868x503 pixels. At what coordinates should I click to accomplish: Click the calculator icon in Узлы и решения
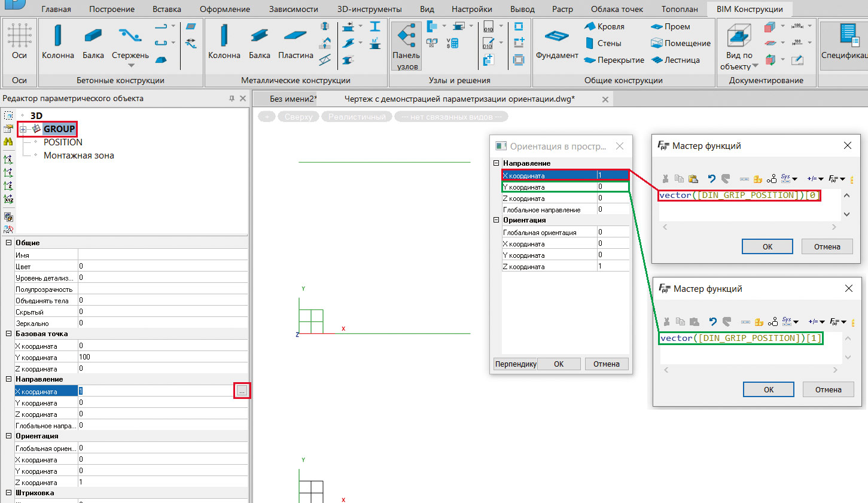pos(453,42)
